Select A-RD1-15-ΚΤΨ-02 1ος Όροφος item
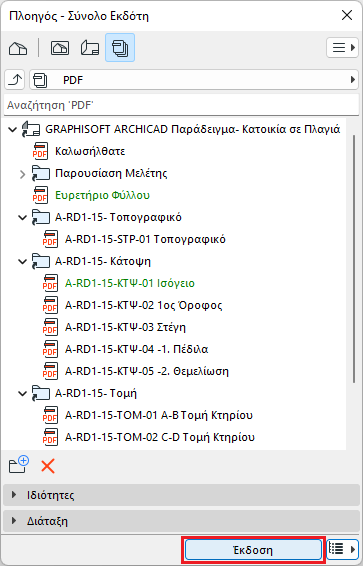Viewport: 363px width, 566px height. pyautogui.click(x=143, y=305)
